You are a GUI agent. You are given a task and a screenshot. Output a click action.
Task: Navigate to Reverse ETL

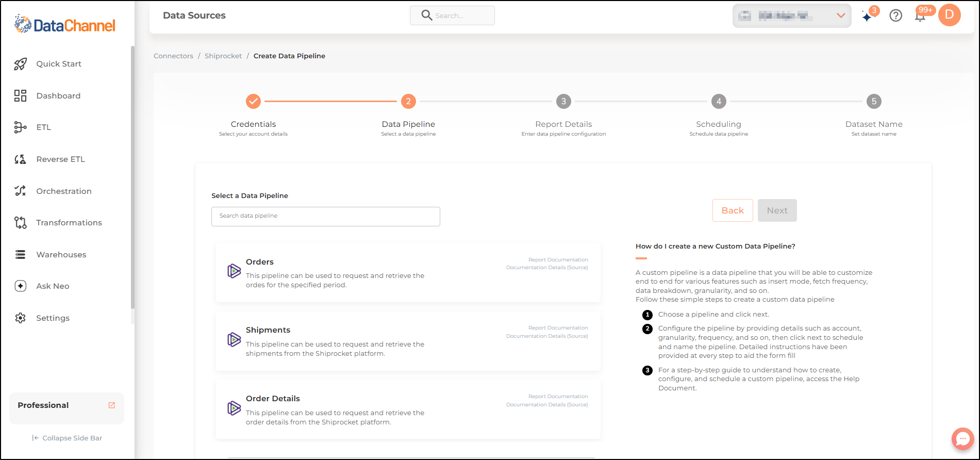pos(61,159)
